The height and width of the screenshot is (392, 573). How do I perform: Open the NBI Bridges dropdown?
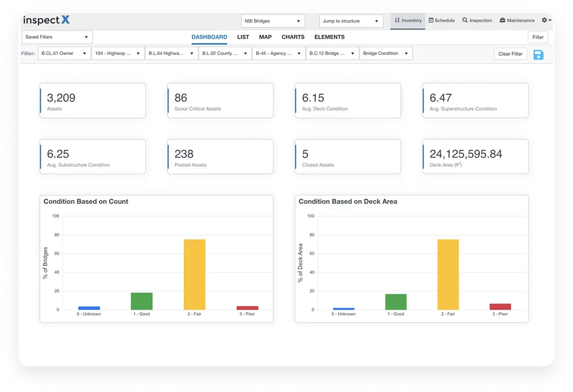273,21
